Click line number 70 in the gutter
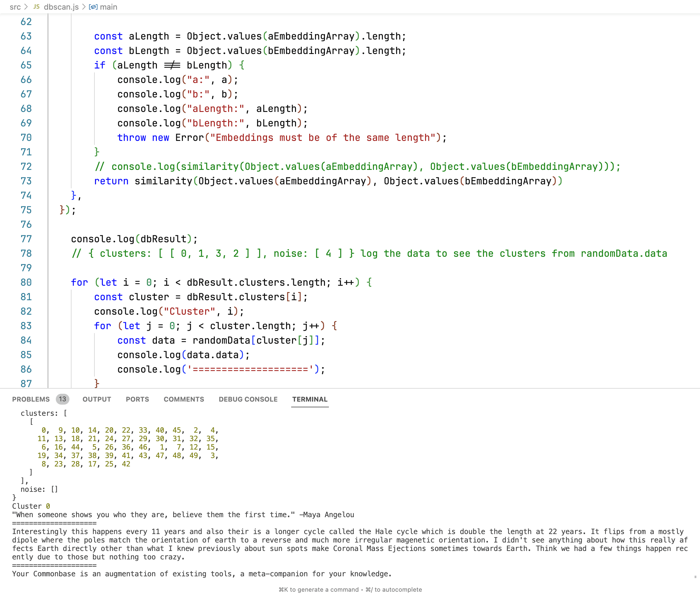Viewport: 700px width, 595px height. coord(26,138)
